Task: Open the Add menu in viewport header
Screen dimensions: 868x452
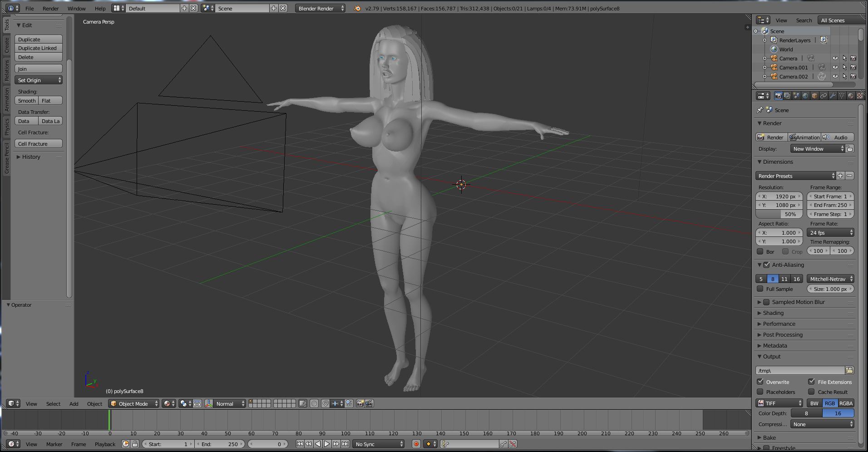Action: pos(74,403)
